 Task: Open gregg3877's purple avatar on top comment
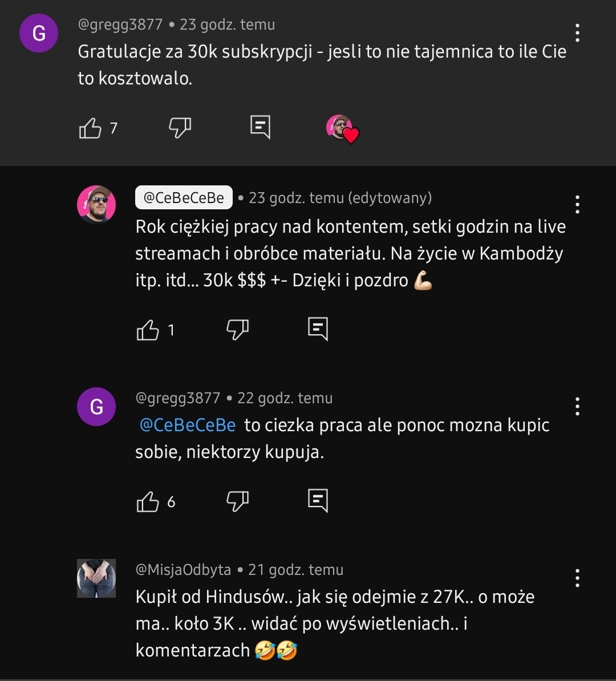coord(39,34)
